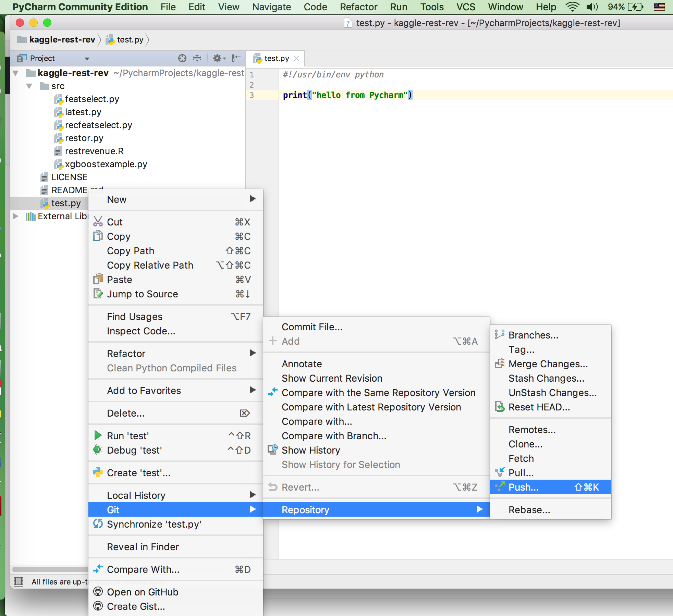Click Run 'test' in context menu
Image resolution: width=673 pixels, height=616 pixels.
[127, 436]
